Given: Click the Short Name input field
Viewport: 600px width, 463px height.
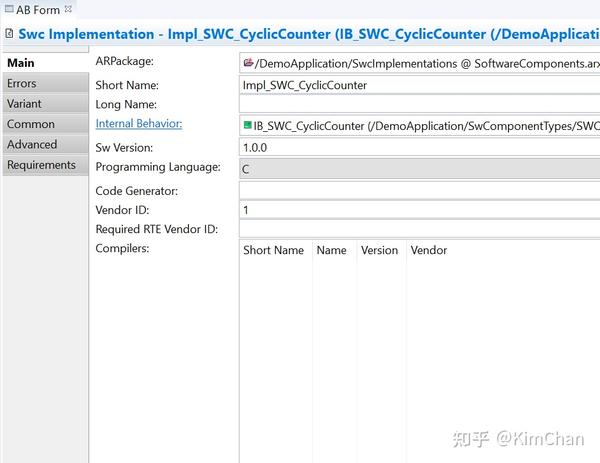Looking at the screenshot, I should click(420, 85).
